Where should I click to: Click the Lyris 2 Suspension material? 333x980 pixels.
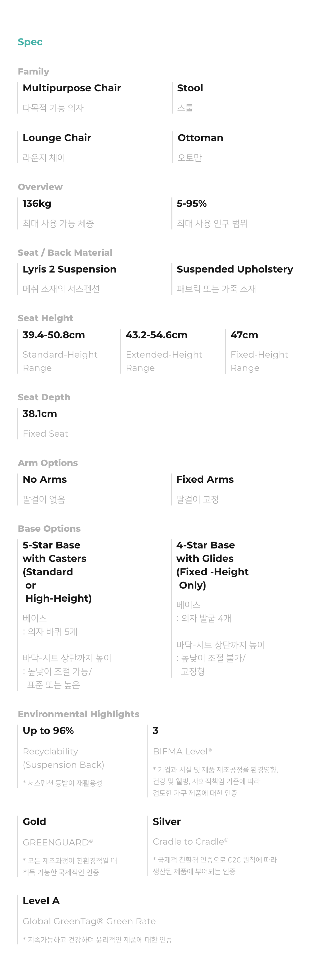[69, 269]
